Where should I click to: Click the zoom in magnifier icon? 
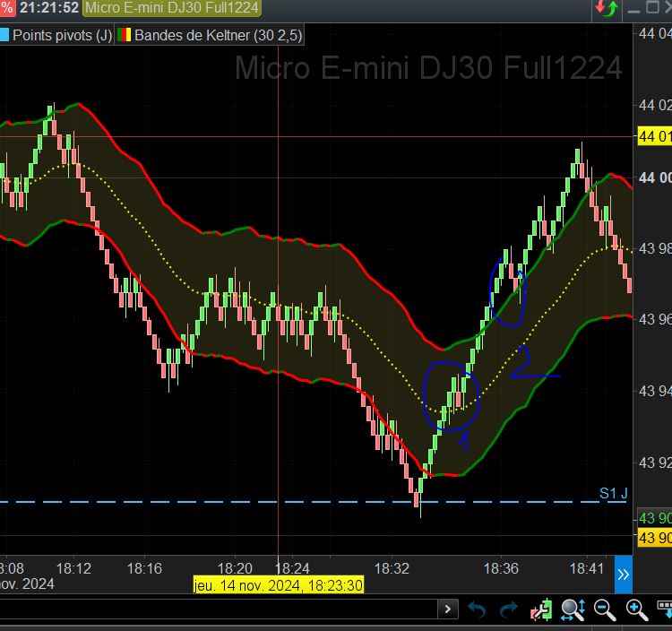(636, 610)
